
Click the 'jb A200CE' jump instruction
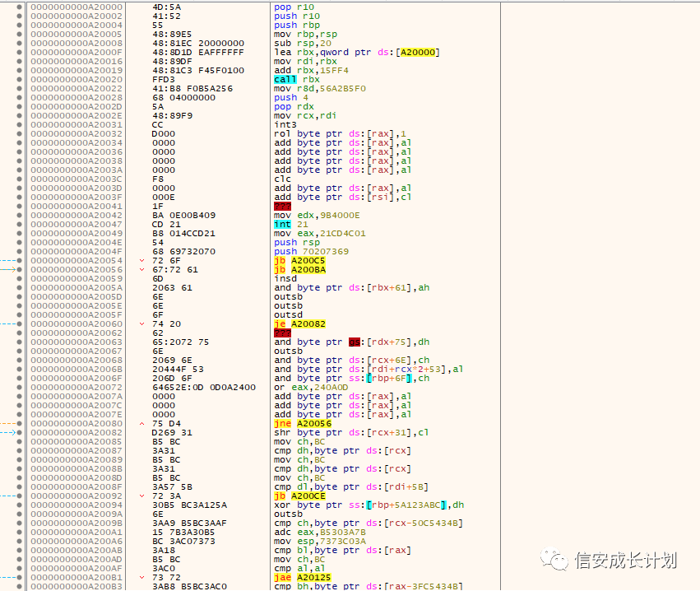(x=299, y=496)
